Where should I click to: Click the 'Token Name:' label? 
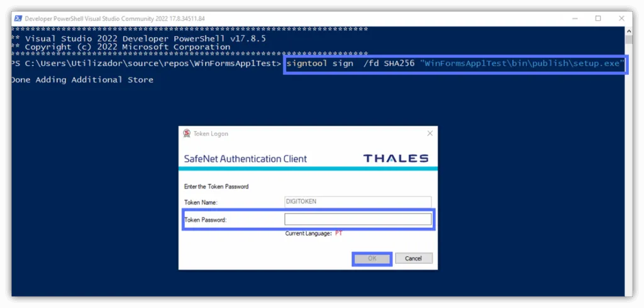pos(201,202)
